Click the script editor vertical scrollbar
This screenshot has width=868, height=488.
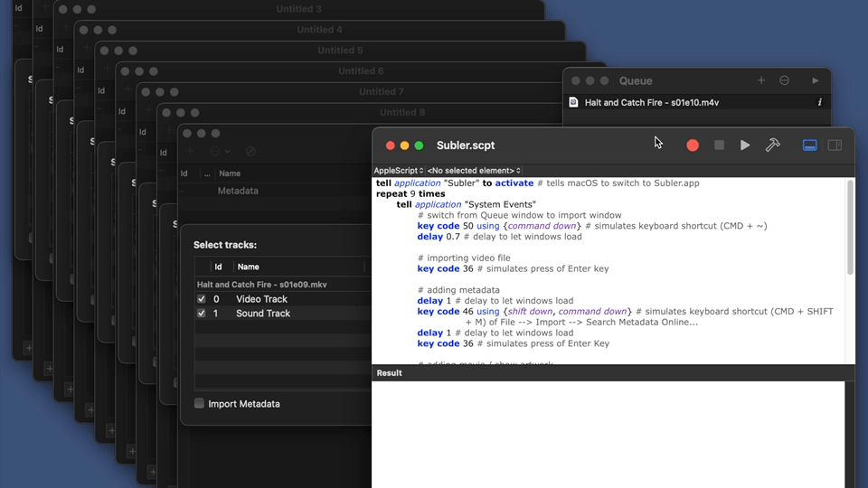(x=850, y=228)
